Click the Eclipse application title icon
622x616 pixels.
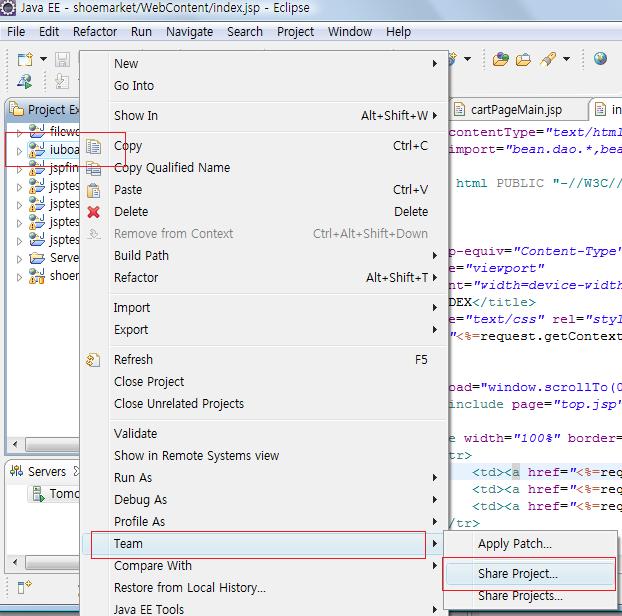8,8
